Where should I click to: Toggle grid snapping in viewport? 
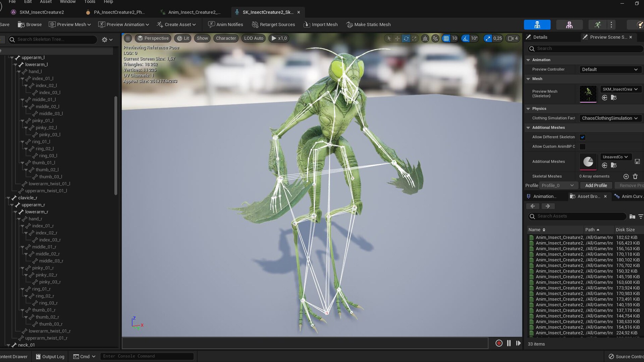446,39
